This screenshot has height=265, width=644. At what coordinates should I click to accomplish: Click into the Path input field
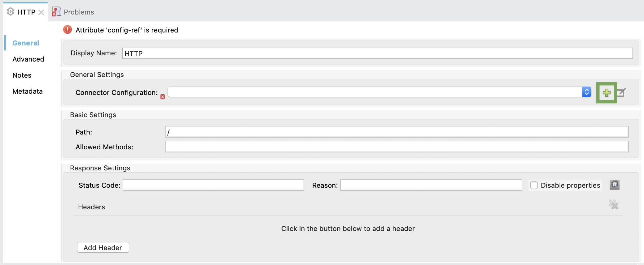click(x=397, y=132)
